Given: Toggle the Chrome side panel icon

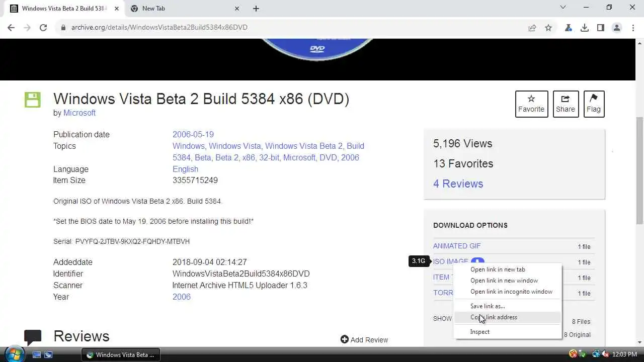Looking at the screenshot, I should coord(601,28).
